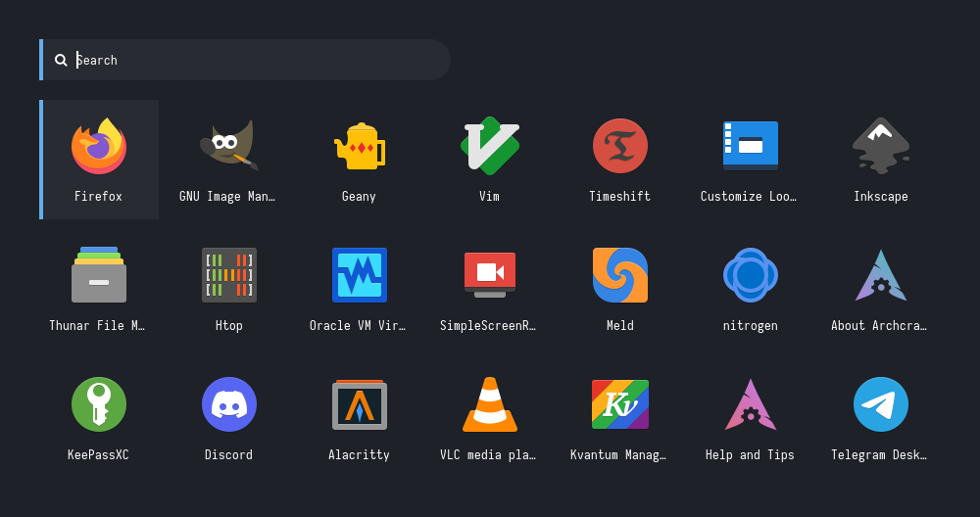Launch KeePassXC password manager
Screen dimensions: 980x517
99,405
